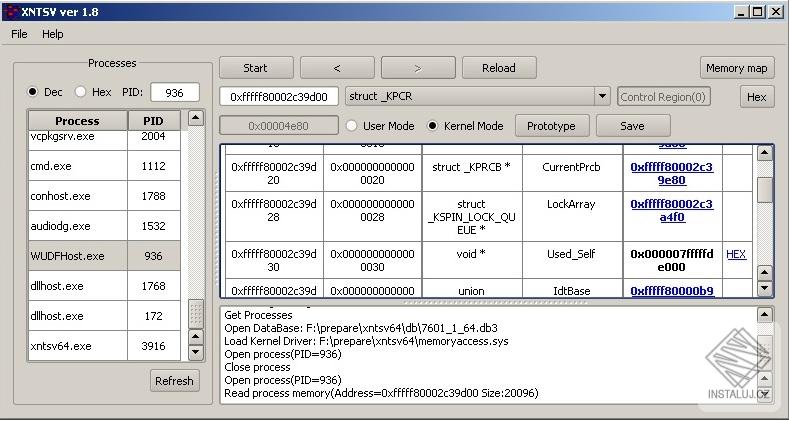Select cmd.exe in process list
The width and height of the screenshot is (789, 421).
pyautogui.click(x=77, y=166)
